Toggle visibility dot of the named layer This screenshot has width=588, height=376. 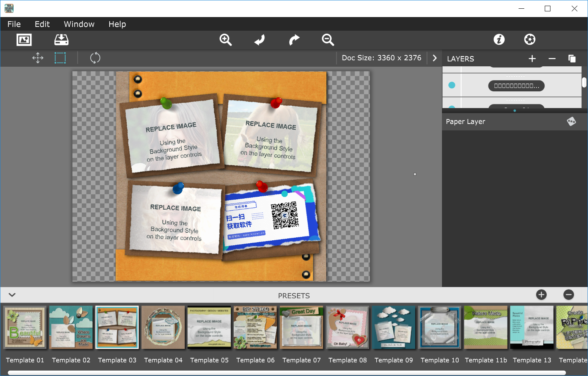pos(452,85)
